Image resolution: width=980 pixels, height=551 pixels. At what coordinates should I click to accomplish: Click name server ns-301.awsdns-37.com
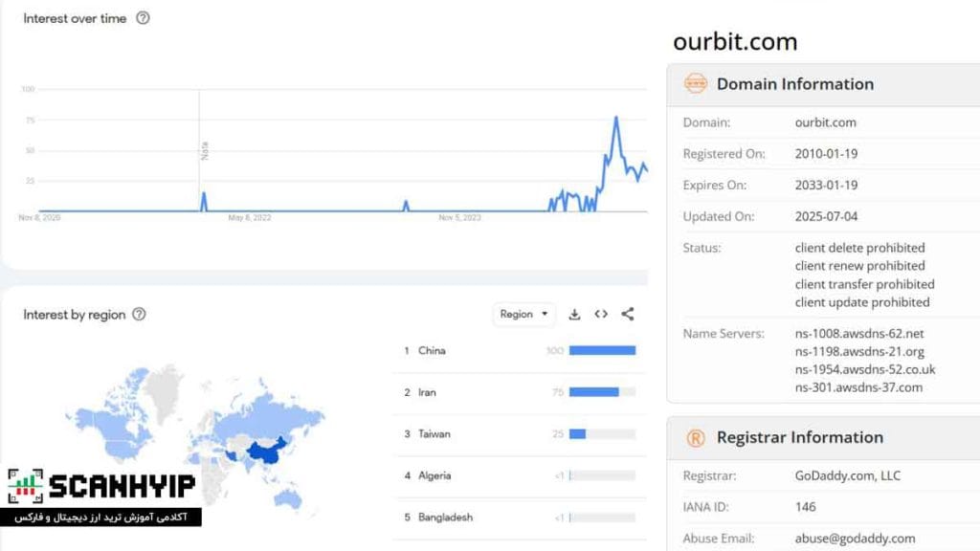858,387
